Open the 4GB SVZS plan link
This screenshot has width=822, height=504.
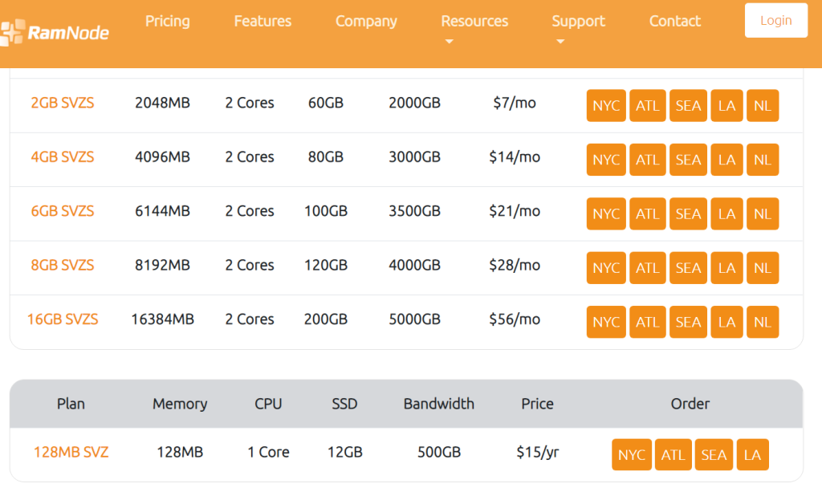click(63, 157)
